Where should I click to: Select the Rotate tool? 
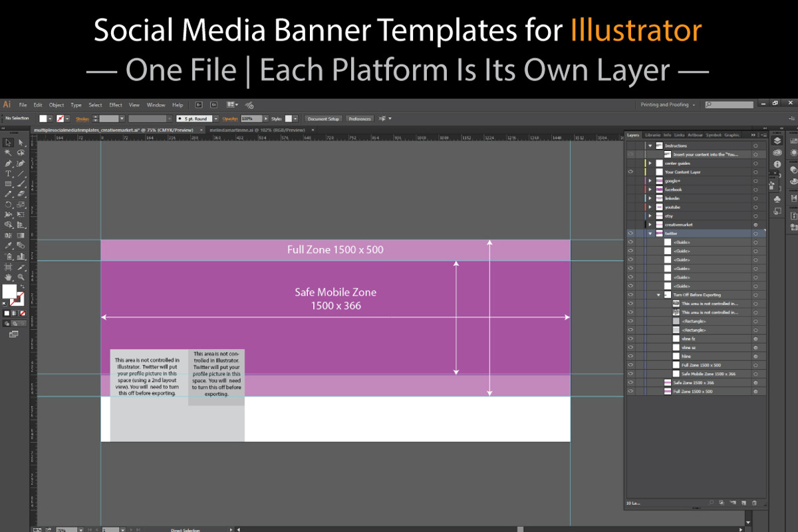tap(8, 204)
